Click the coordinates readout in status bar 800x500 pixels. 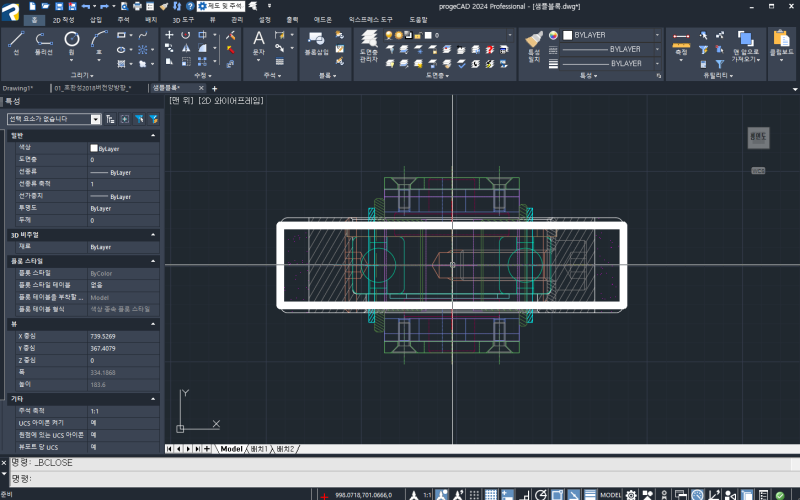tap(364, 495)
